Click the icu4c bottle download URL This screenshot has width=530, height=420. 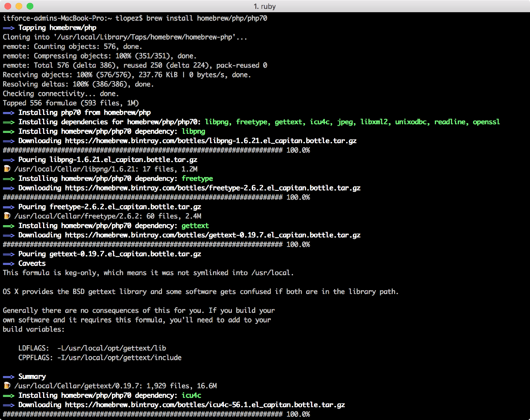pyautogui.click(x=205, y=404)
